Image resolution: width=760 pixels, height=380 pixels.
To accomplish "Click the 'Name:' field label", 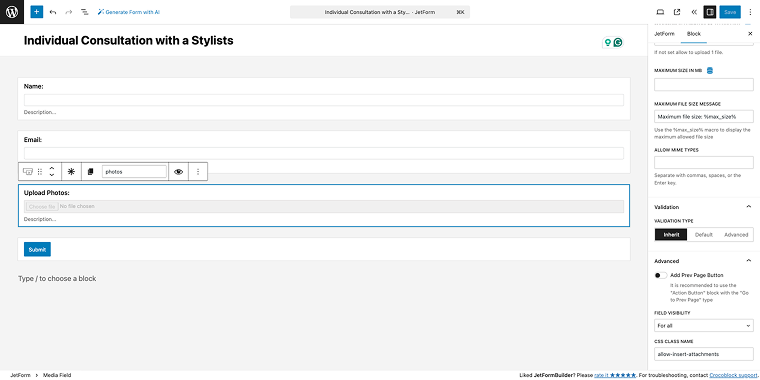I will pos(33,86).
